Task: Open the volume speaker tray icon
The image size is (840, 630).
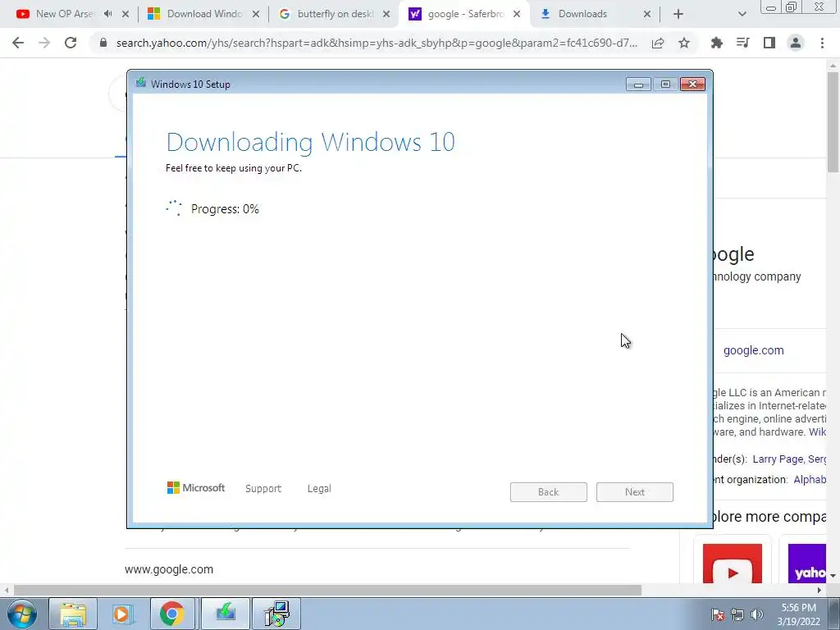Action: point(756,614)
